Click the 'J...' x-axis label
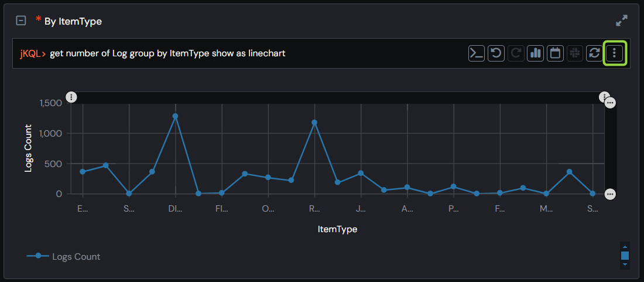 (361, 209)
